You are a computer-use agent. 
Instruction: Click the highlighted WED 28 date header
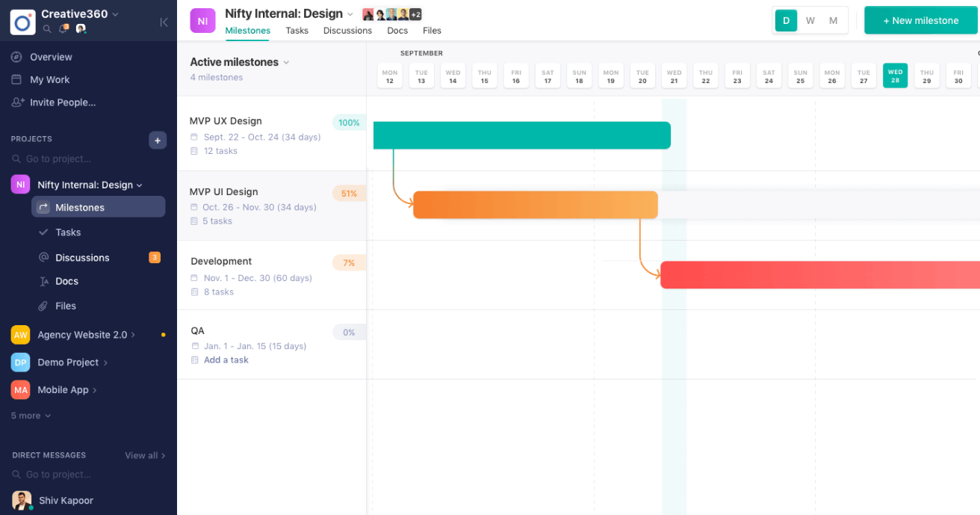pos(895,75)
